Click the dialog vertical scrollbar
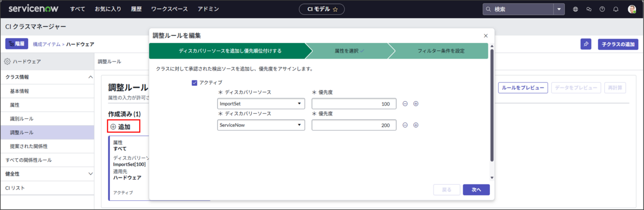Screen dimensions: 644x210 (492, 105)
